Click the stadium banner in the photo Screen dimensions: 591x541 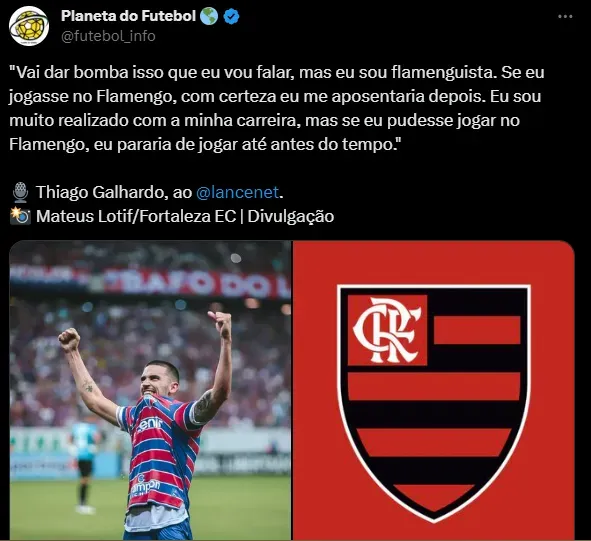[x=150, y=281]
